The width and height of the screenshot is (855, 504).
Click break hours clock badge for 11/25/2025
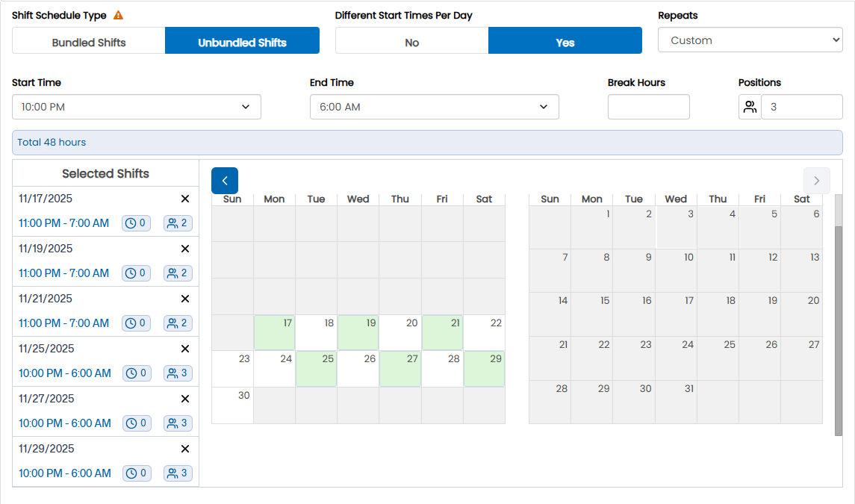tap(137, 373)
